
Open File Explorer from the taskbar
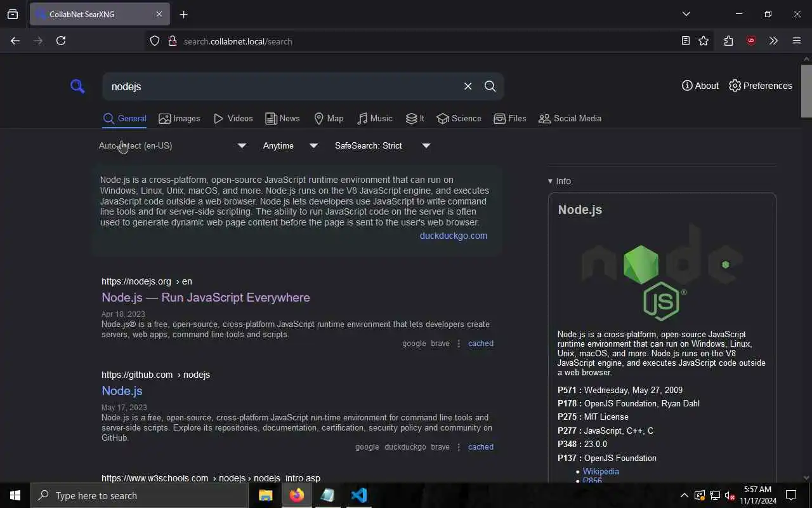point(265,495)
